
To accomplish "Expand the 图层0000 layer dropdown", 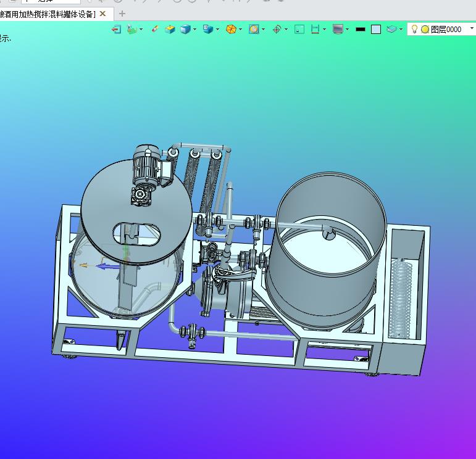I will [472, 28].
